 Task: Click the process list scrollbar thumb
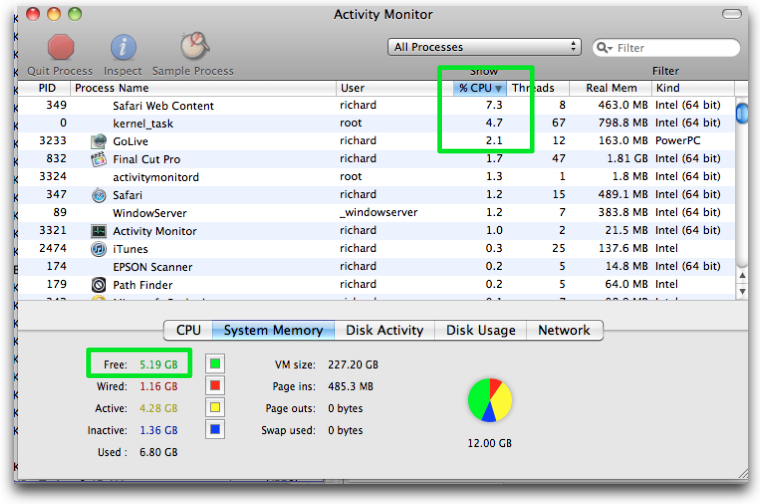pyautogui.click(x=742, y=113)
